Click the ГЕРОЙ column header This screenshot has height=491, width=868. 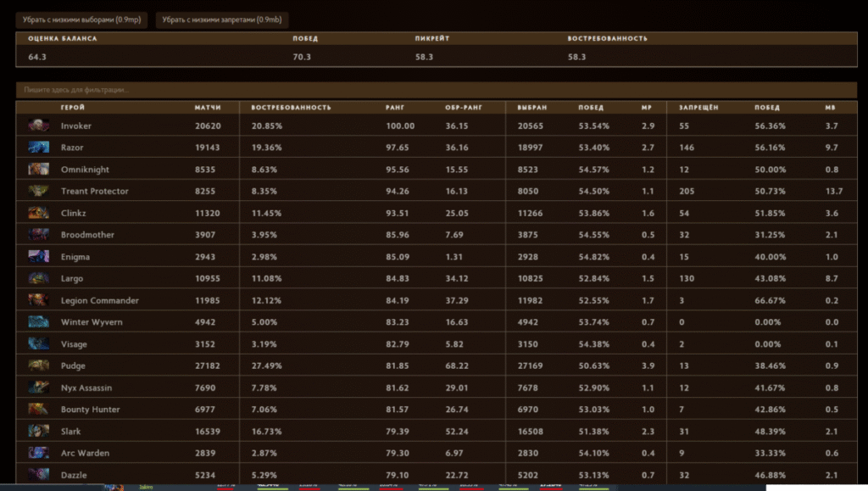(x=73, y=108)
